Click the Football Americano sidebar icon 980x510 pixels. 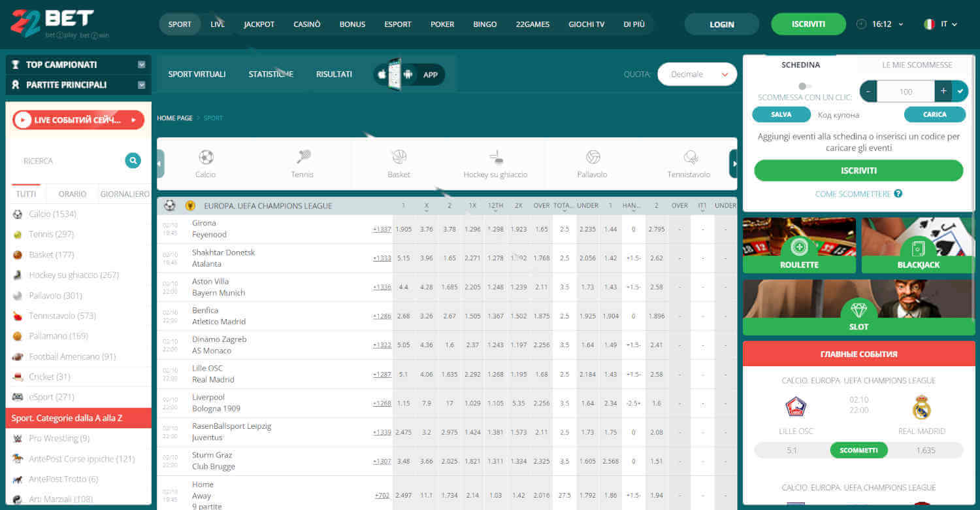tap(18, 356)
